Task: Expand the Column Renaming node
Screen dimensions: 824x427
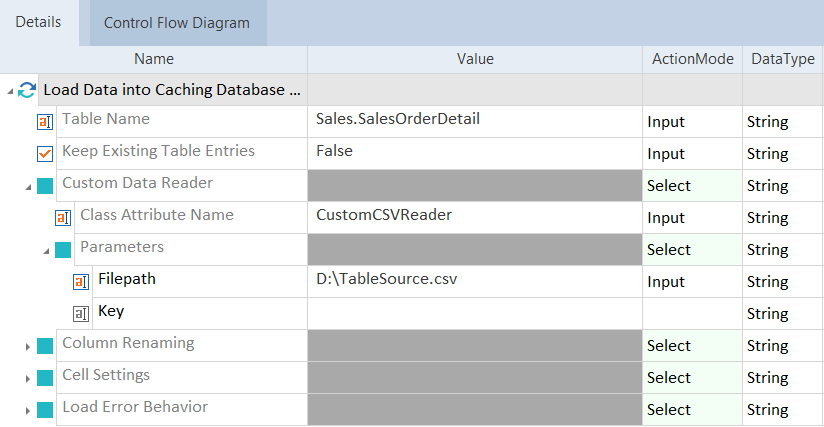Action: [27, 346]
